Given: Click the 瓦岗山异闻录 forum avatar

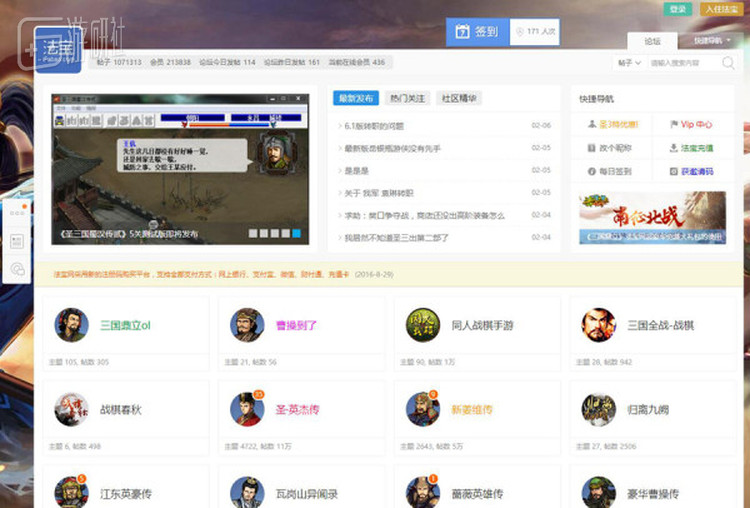Looking at the screenshot, I should (247, 493).
